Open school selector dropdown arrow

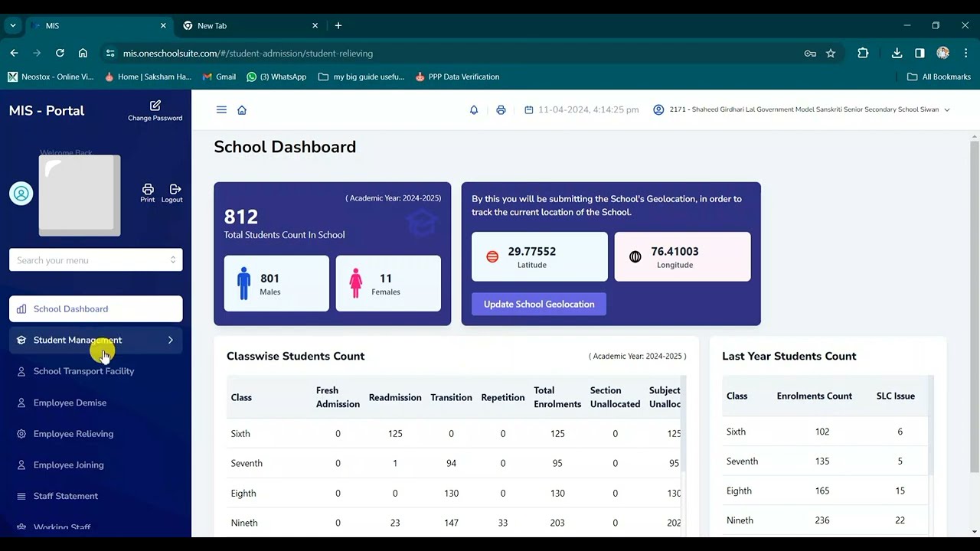coord(947,110)
